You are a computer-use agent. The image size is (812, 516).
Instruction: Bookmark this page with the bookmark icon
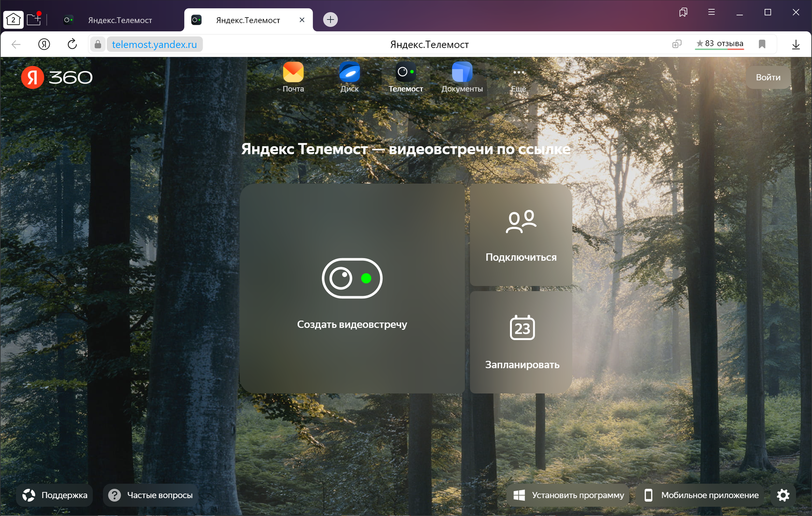pos(762,44)
